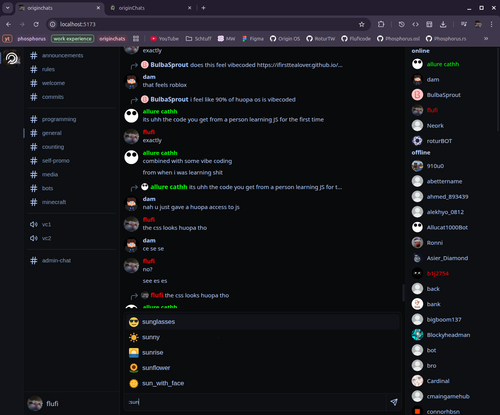Viewport: 500px width, 415px height.
Task: Open the extensions puzzle icon
Action: pyautogui.click(x=381, y=24)
